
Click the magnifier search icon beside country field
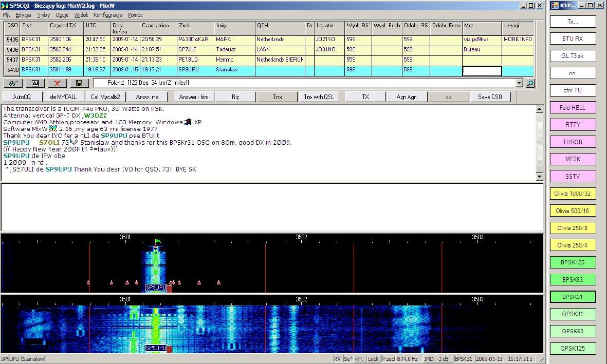530,83
